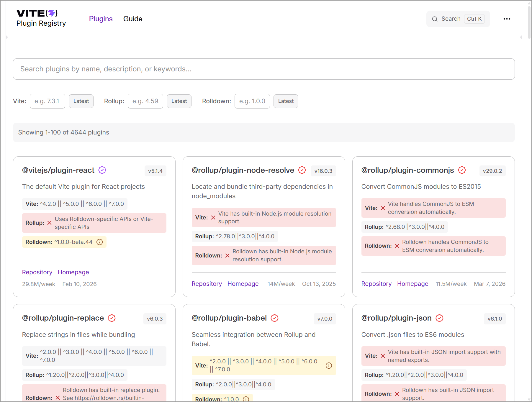
Task: Click X icon in plugin-json Rolldown row
Action: point(397,394)
